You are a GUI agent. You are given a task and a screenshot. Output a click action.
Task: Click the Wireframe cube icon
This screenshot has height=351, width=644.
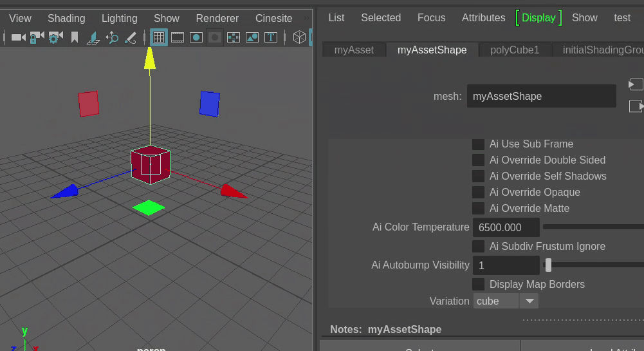(299, 37)
